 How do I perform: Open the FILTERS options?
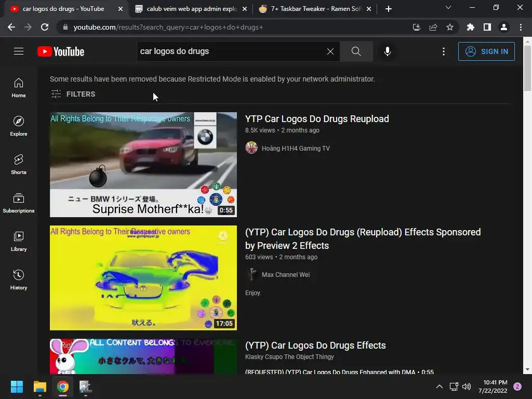point(73,94)
